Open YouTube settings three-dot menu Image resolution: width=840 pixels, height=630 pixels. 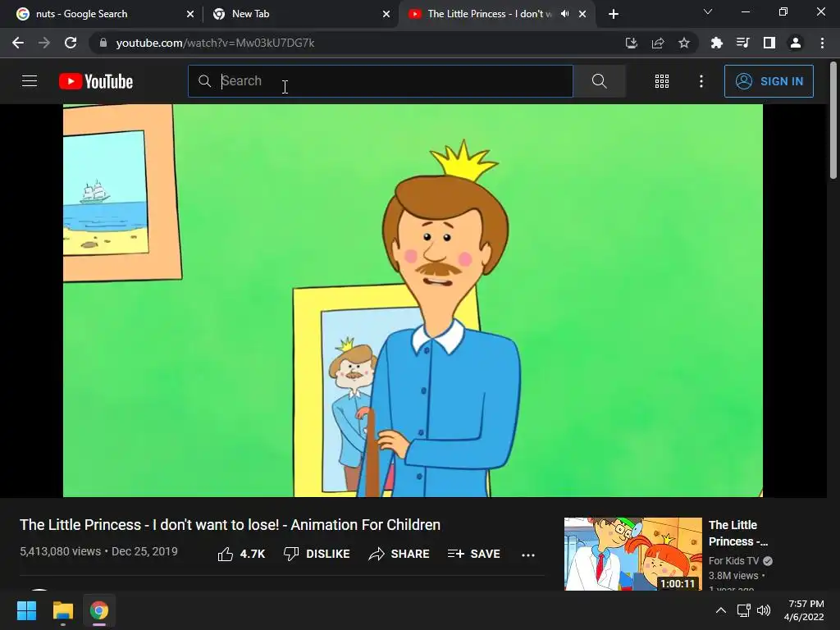pyautogui.click(x=701, y=81)
